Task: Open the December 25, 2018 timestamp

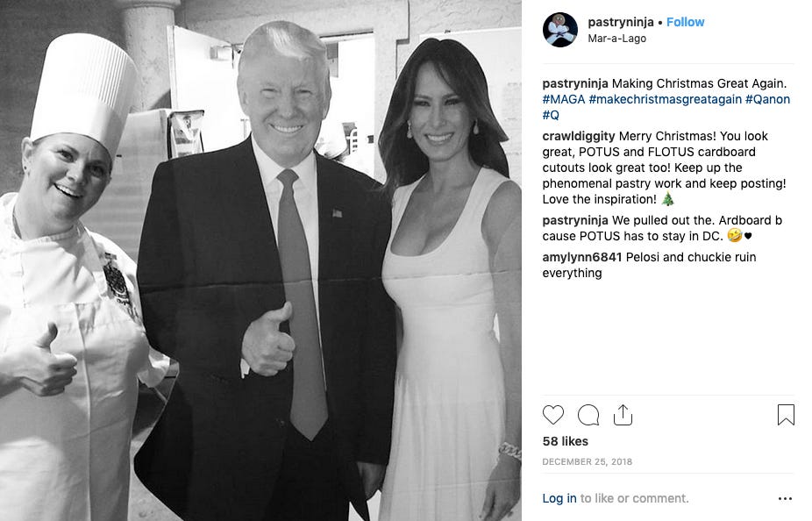Action: (x=587, y=461)
